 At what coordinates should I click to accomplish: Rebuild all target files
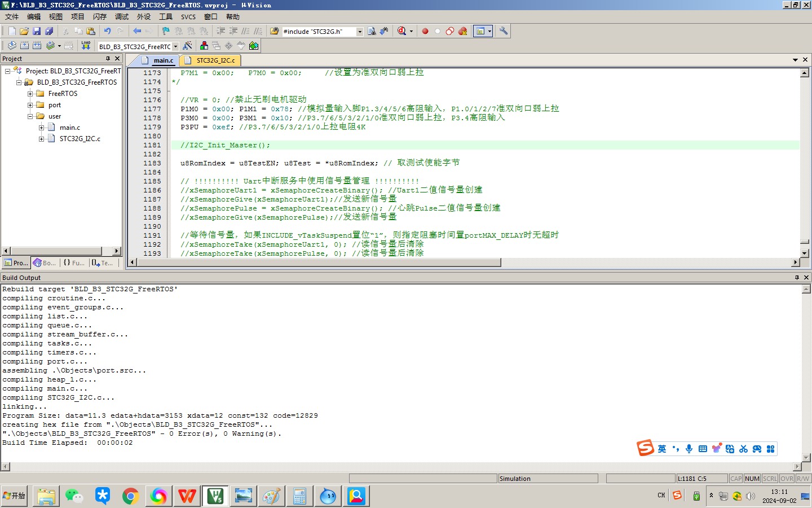click(x=37, y=46)
